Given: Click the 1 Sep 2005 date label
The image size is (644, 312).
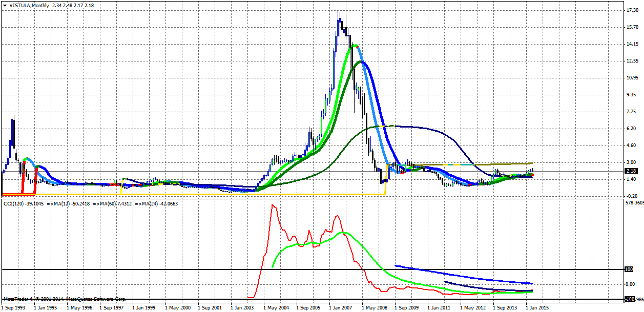Looking at the screenshot, I should [x=309, y=308].
